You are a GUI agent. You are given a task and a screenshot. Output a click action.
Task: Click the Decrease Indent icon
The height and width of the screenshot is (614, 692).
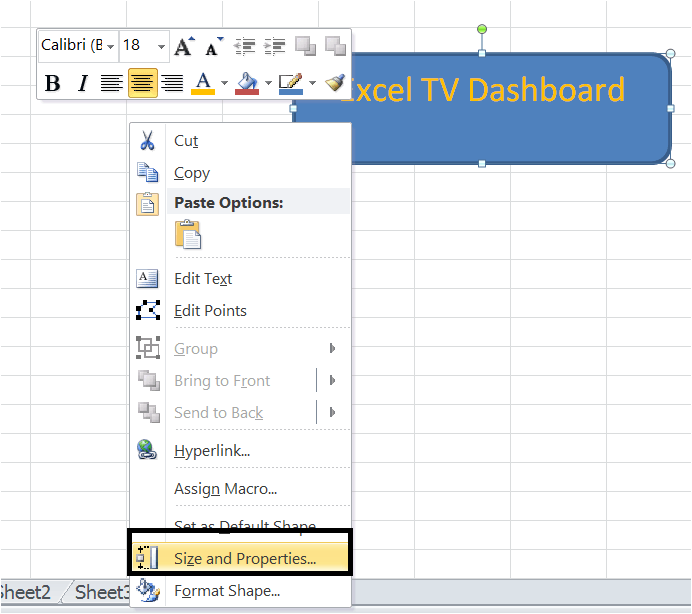pyautogui.click(x=244, y=46)
